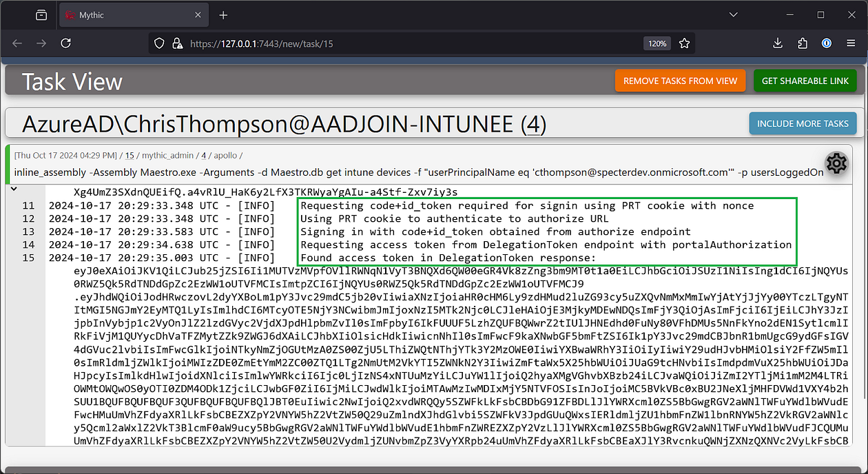This screenshot has height=474, width=868.
Task: Reset the 120% zoom level
Action: tap(657, 43)
